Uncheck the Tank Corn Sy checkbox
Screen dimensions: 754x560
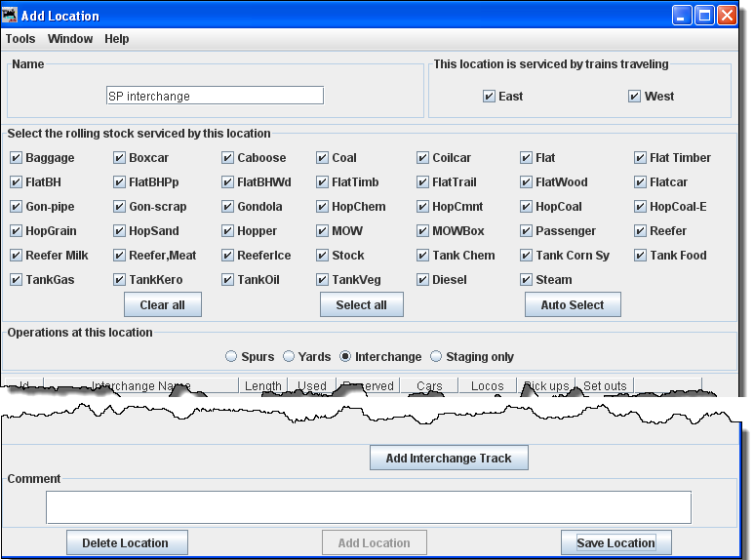[x=527, y=256]
